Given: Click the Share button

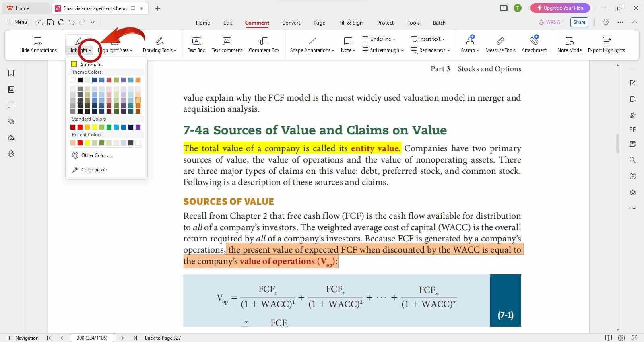Looking at the screenshot, I should pyautogui.click(x=579, y=22).
